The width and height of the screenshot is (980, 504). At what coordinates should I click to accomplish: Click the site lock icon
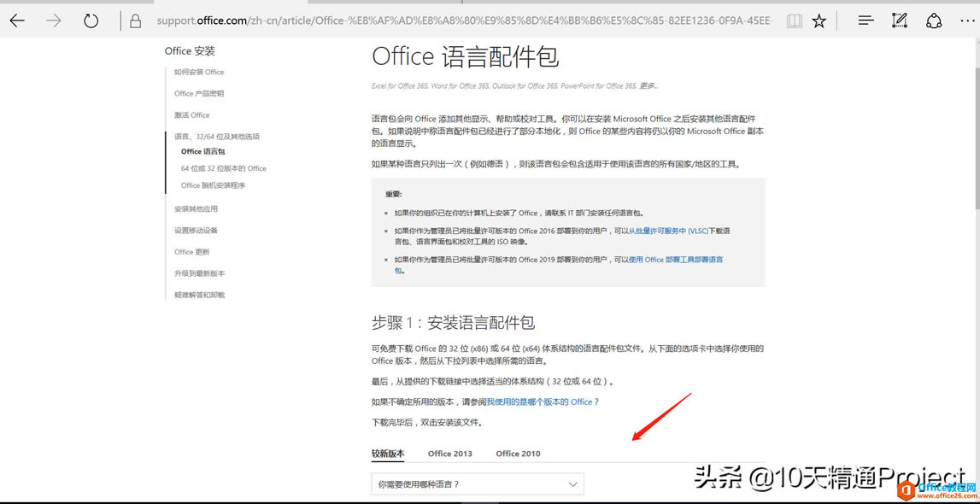coord(134,22)
